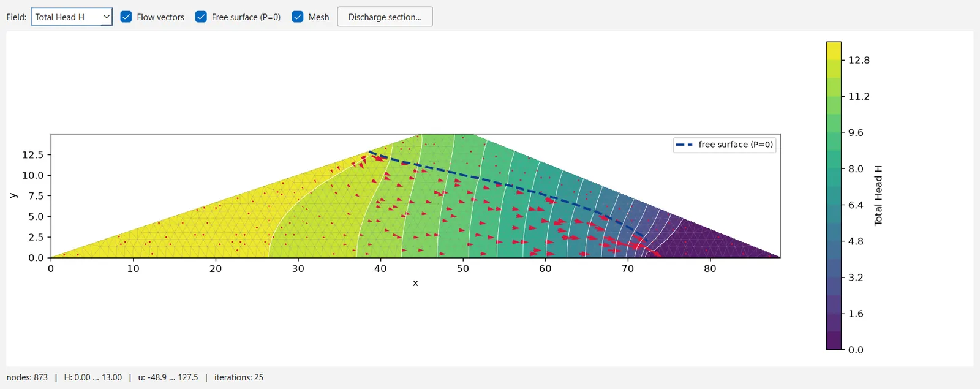Click the colorbar tick label 0.0

point(856,350)
